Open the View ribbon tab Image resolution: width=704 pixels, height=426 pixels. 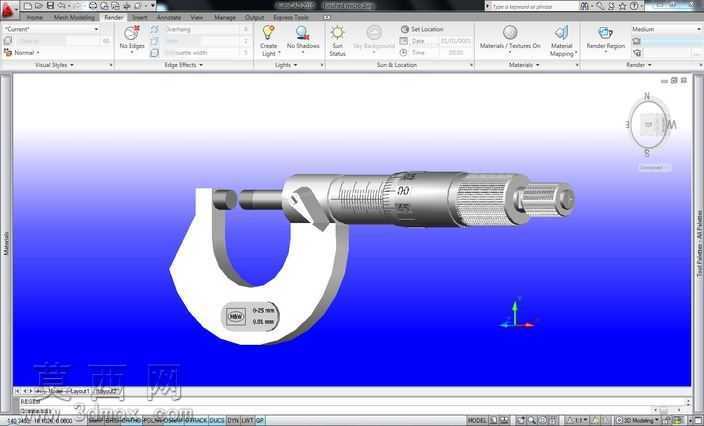(x=197, y=18)
